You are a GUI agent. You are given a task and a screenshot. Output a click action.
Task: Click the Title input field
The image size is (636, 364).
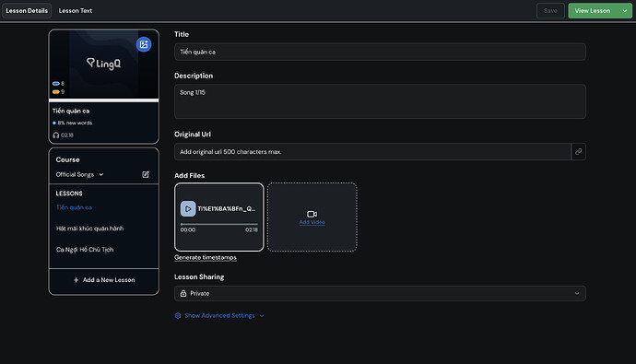click(x=380, y=52)
